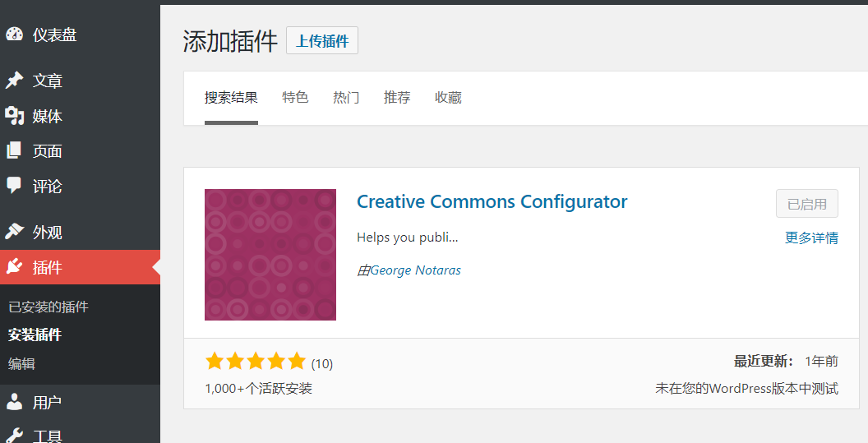Click the Plugins plug icon

click(14, 267)
